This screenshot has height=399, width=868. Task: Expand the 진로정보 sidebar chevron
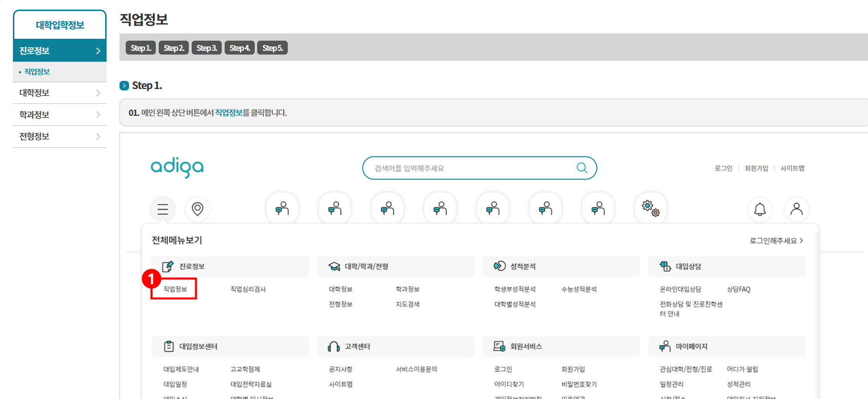click(98, 51)
